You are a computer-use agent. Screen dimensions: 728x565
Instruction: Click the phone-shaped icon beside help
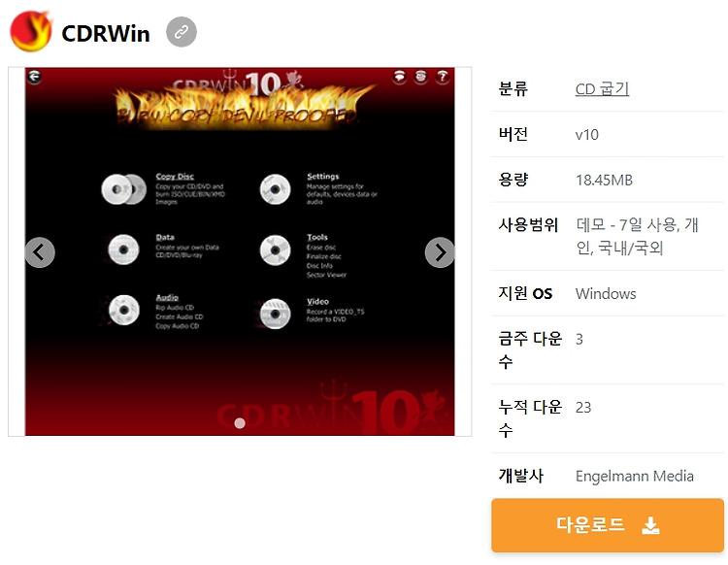[x=420, y=77]
